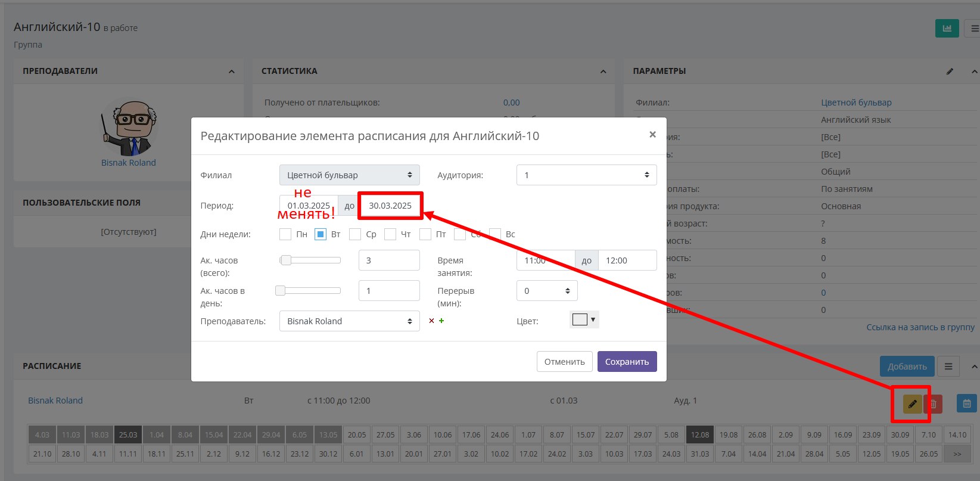Viewport: 980px width, 481px height.
Task: Open the Перерыв minutes dropdown
Action: pos(547,291)
